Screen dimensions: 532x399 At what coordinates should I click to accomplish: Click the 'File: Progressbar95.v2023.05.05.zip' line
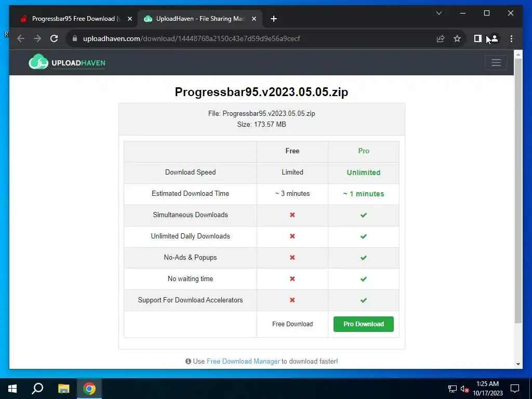click(262, 114)
